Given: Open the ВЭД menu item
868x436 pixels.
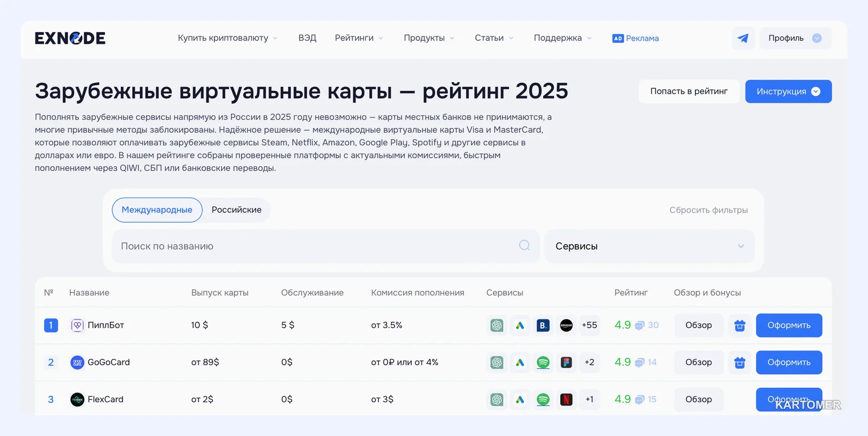Looking at the screenshot, I should point(307,38).
